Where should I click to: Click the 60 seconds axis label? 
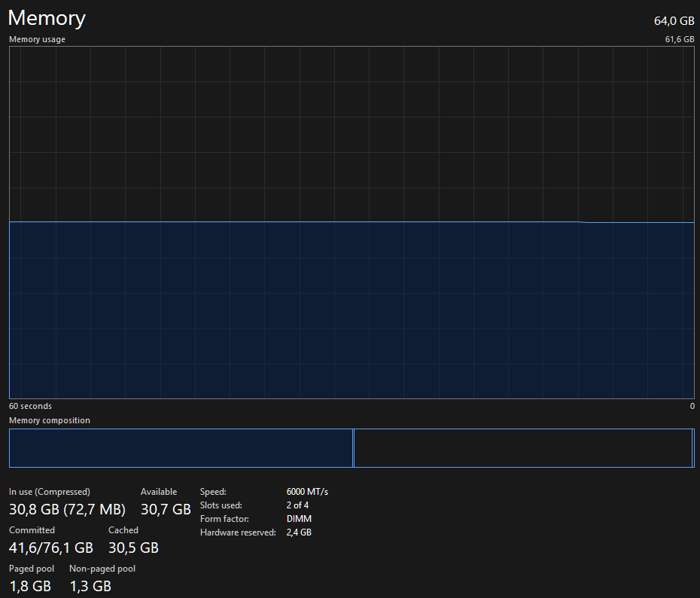pyautogui.click(x=30, y=406)
